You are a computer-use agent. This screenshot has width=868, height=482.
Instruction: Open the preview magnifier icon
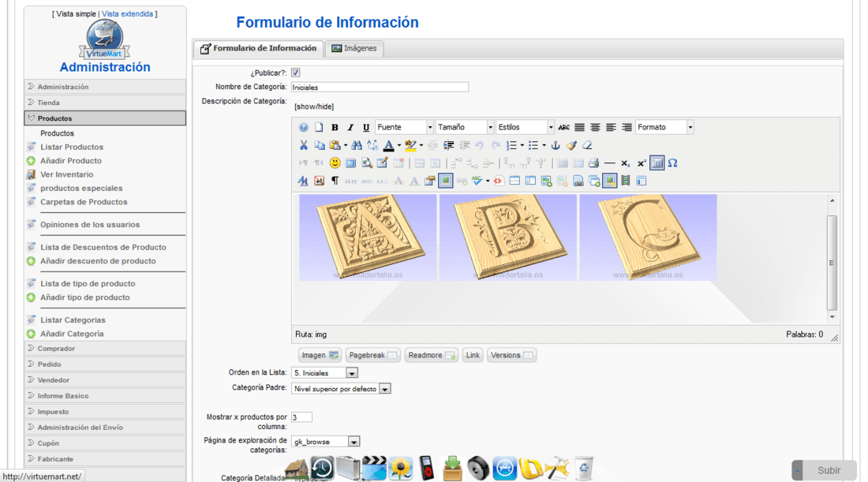[366, 163]
